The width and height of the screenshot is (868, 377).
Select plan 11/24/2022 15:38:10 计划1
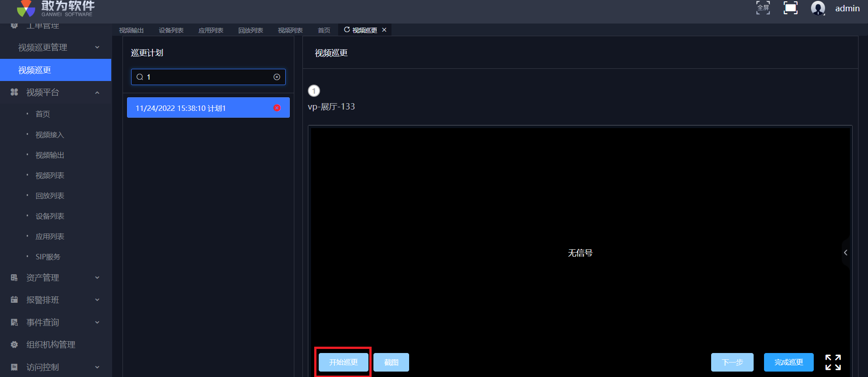[x=208, y=108]
